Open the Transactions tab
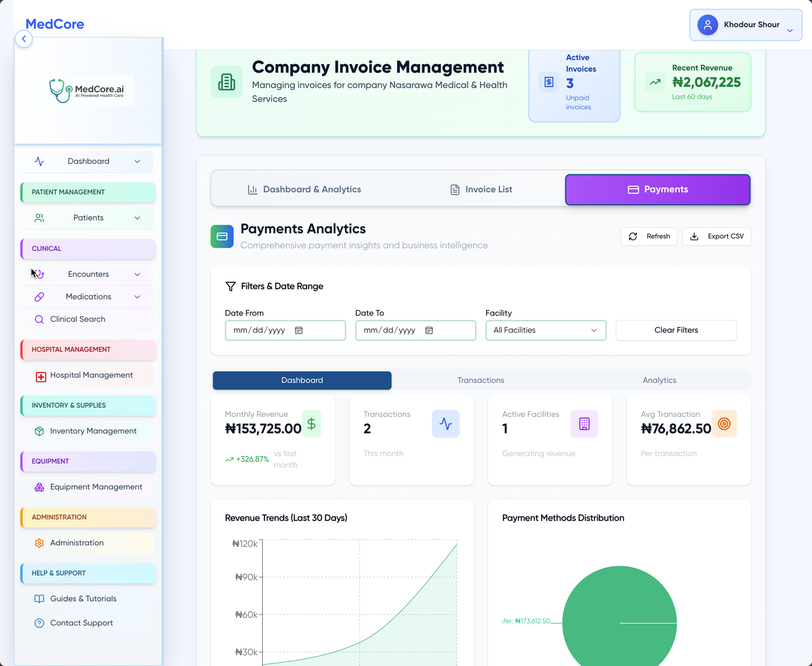The image size is (812, 666). pos(480,380)
